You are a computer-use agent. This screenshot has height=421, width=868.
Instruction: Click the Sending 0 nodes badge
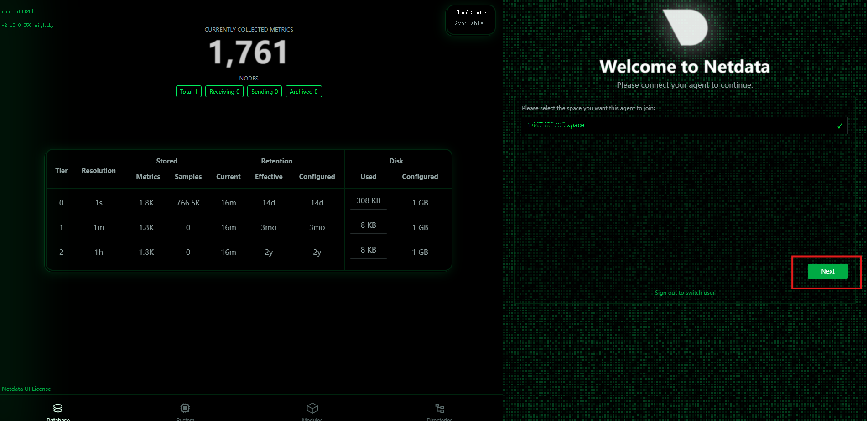click(x=265, y=92)
